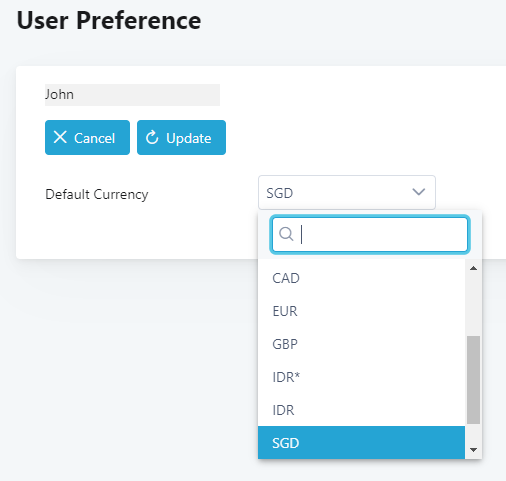This screenshot has height=481, width=506.
Task: Select the IDR* option with the asterisk
Action: tap(361, 377)
